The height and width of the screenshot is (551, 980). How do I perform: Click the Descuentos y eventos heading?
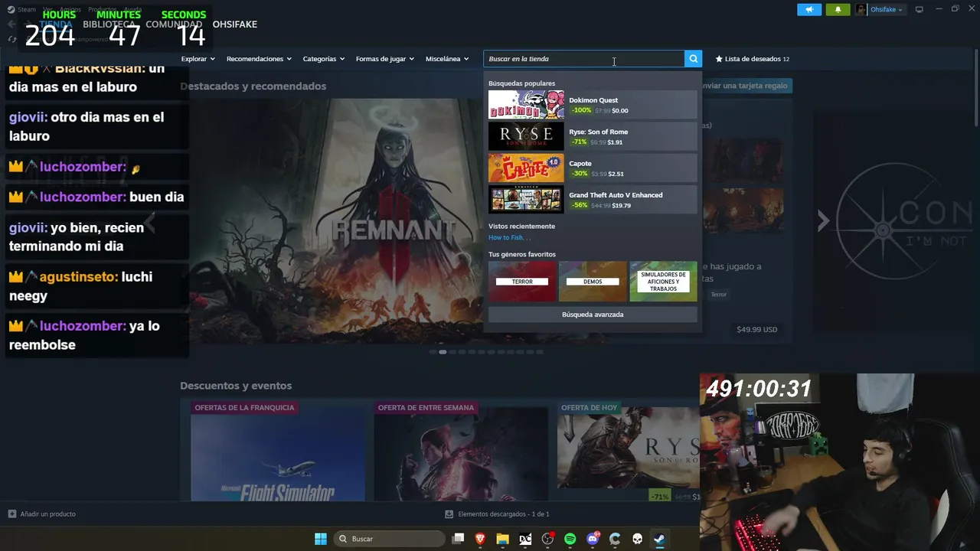[236, 386]
